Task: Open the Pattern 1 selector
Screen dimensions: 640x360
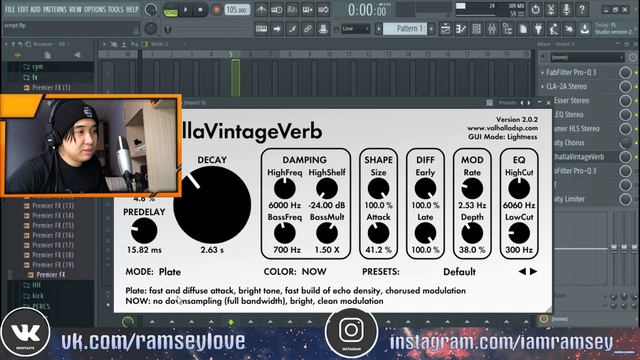Action: pyautogui.click(x=405, y=29)
